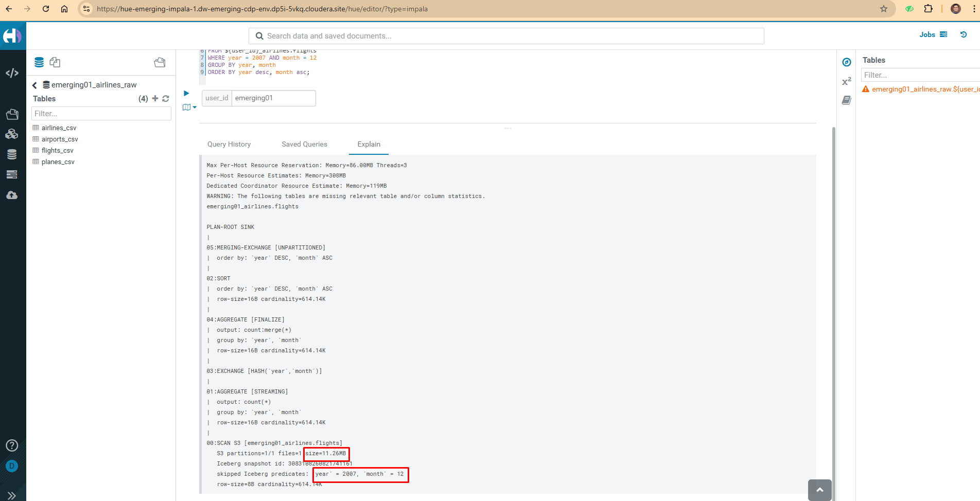The width and height of the screenshot is (980, 501).
Task: Open the planes_csv table
Action: [x=58, y=162]
